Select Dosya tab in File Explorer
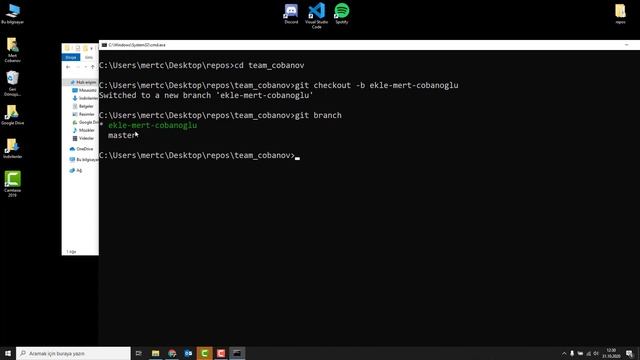The image size is (640, 360). pyautogui.click(x=71, y=57)
